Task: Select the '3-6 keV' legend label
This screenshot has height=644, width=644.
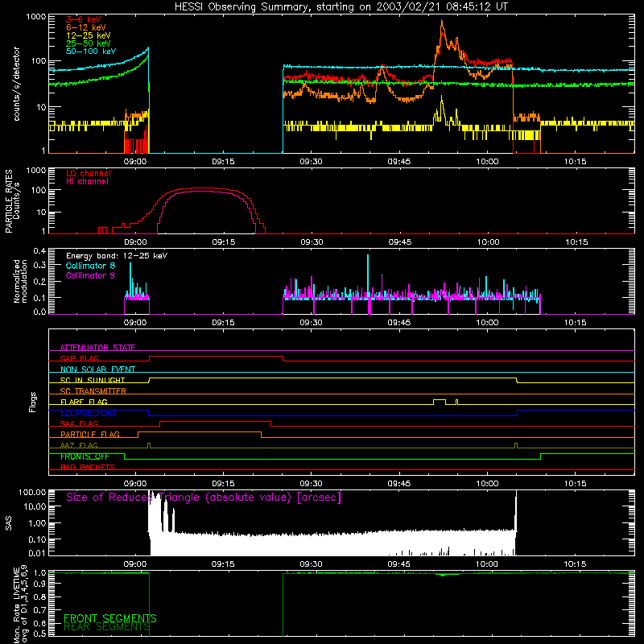Action: point(83,19)
